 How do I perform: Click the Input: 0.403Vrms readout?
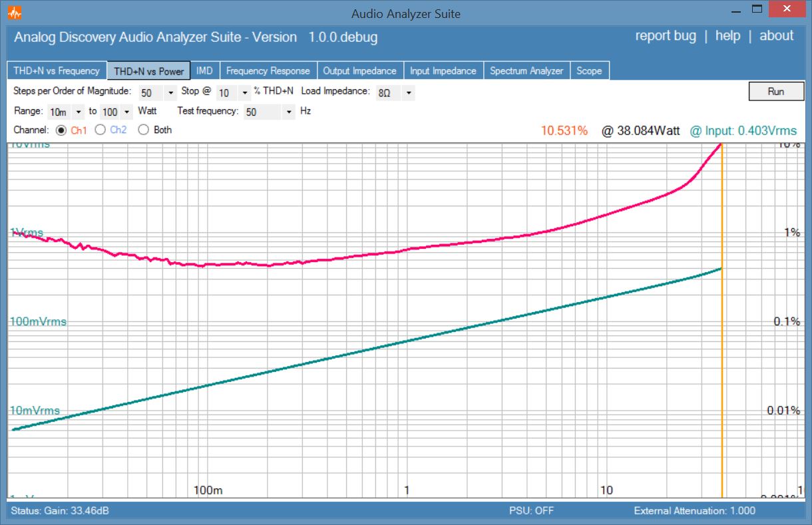743,130
